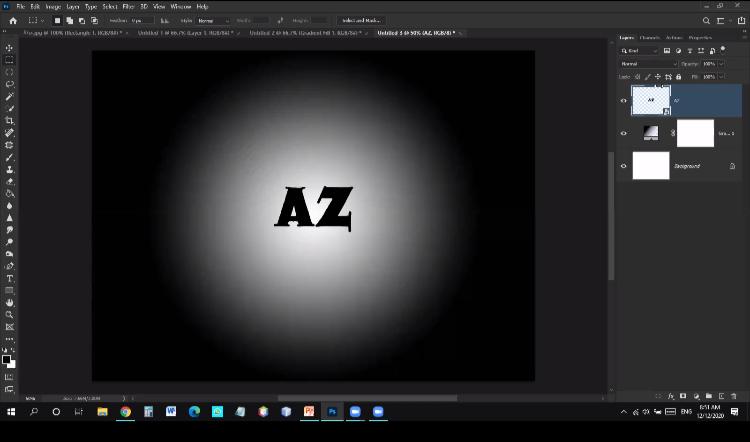Click the foreground color swatch
This screenshot has width=750, height=442.
pyautogui.click(x=7, y=360)
